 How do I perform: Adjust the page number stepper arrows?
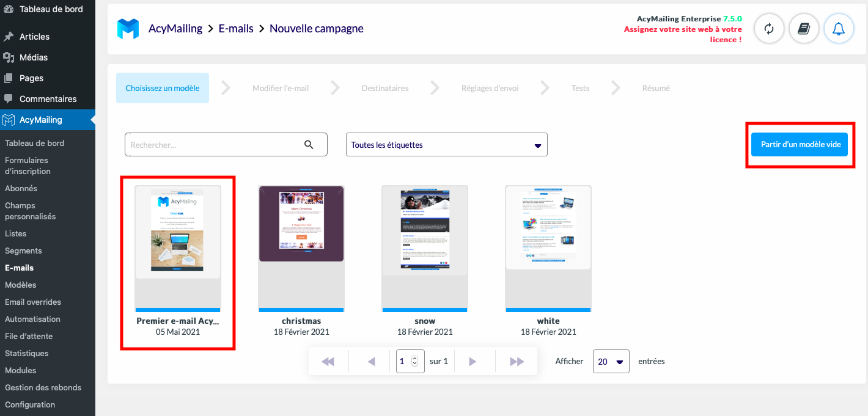coord(415,361)
